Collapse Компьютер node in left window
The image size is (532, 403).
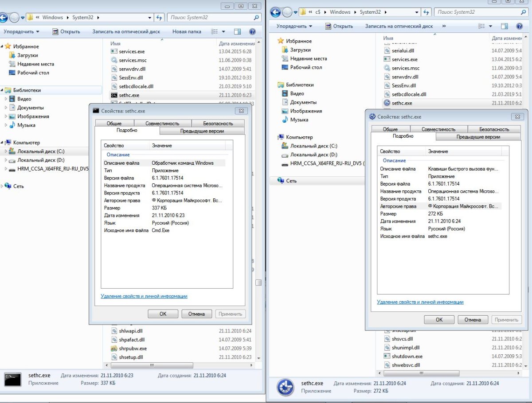pyautogui.click(x=2, y=143)
